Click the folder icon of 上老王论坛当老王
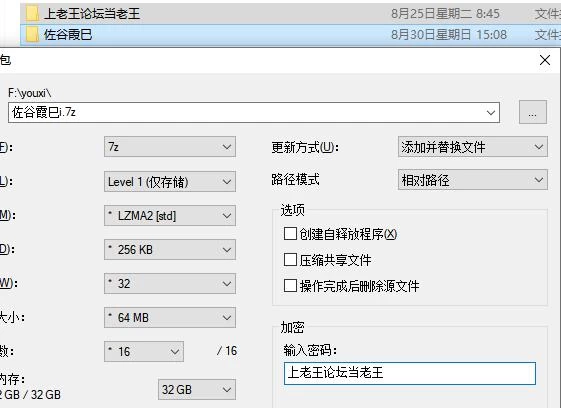 click(x=32, y=14)
